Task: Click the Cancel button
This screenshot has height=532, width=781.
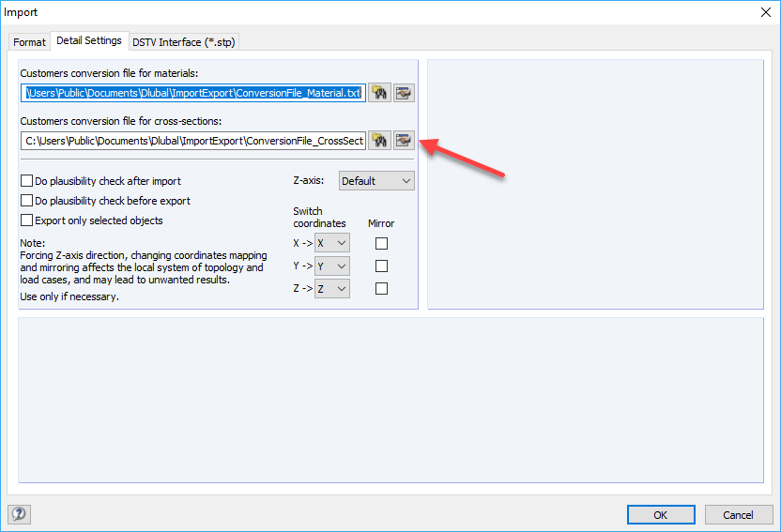Action: pos(739,515)
